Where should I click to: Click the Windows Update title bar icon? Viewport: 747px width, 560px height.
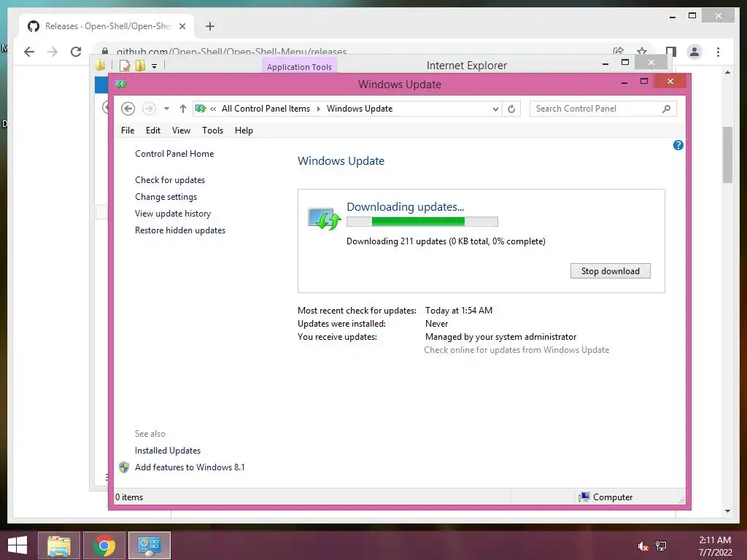121,85
